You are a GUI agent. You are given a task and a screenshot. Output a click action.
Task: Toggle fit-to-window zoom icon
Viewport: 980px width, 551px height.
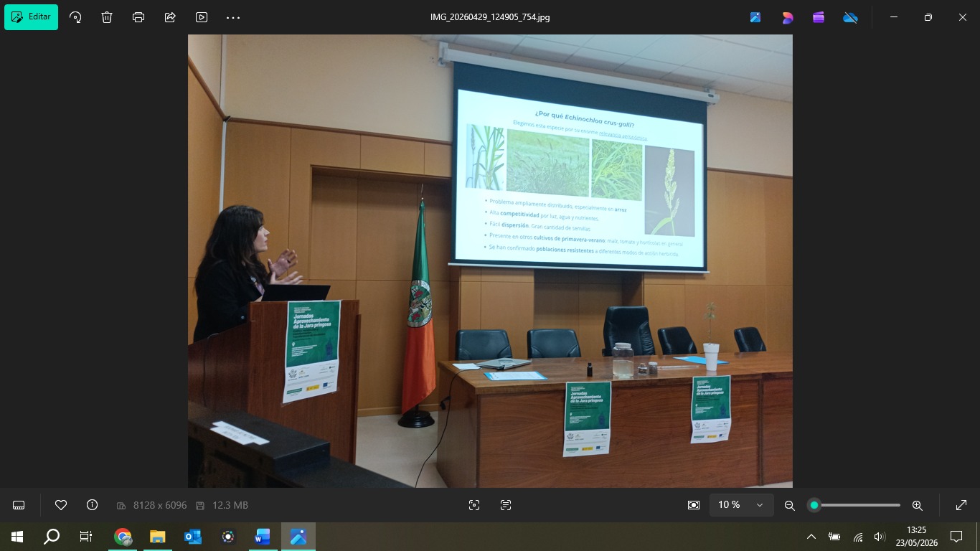[x=693, y=505]
